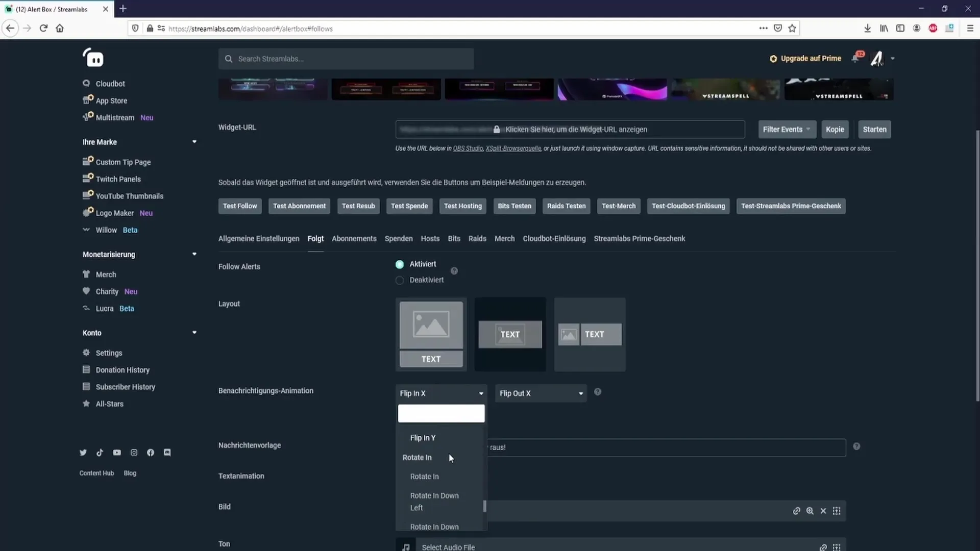Click the YouTube icon in the sidebar footer
980x551 pixels.
click(117, 453)
